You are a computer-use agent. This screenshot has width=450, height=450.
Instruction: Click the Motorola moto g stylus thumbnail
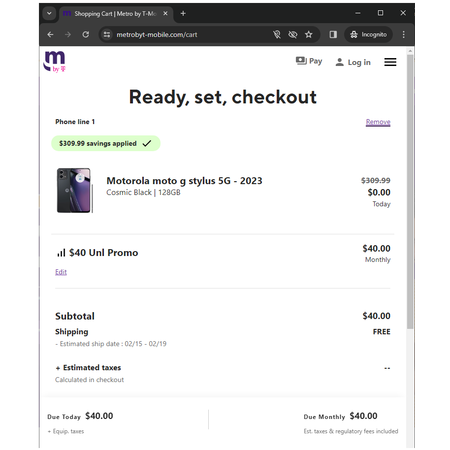tap(74, 190)
